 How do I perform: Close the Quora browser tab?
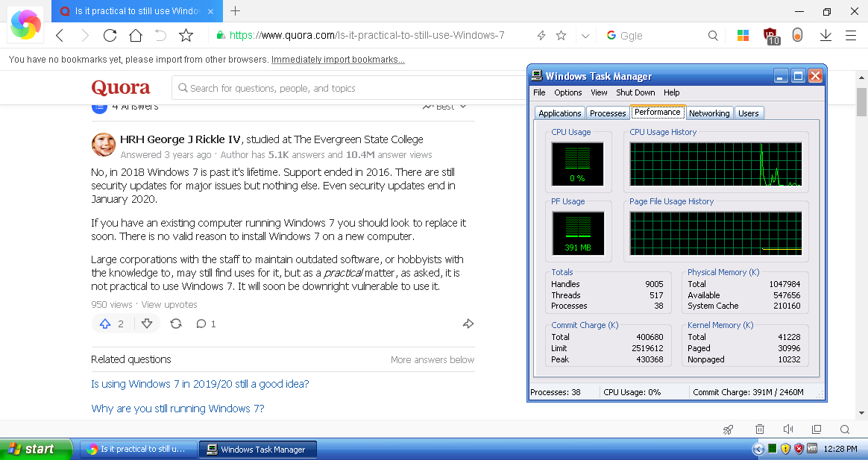(x=211, y=11)
